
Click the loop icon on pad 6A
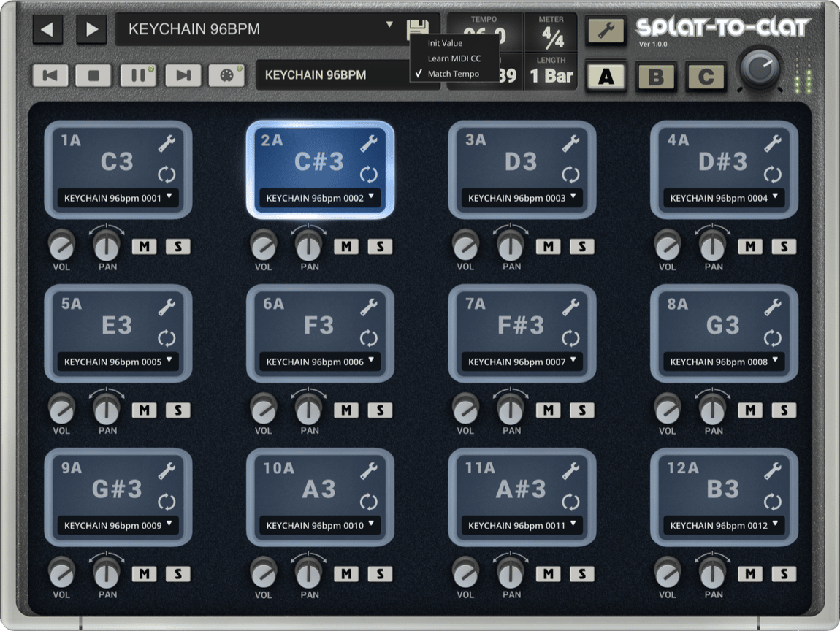[x=369, y=338]
